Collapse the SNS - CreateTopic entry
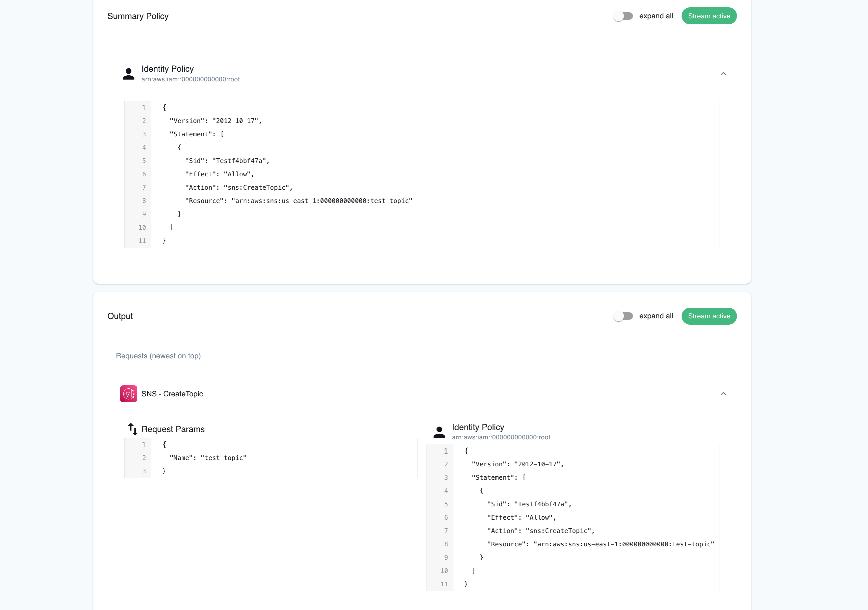 (723, 393)
